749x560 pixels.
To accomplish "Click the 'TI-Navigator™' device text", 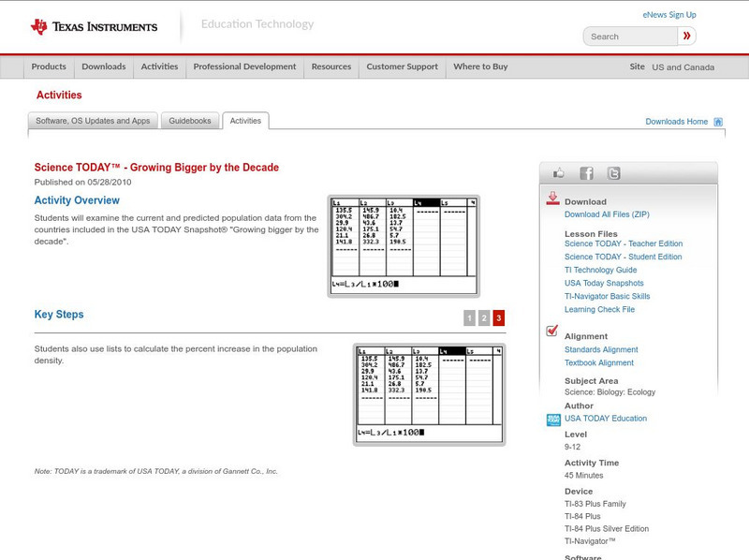I will tap(590, 541).
